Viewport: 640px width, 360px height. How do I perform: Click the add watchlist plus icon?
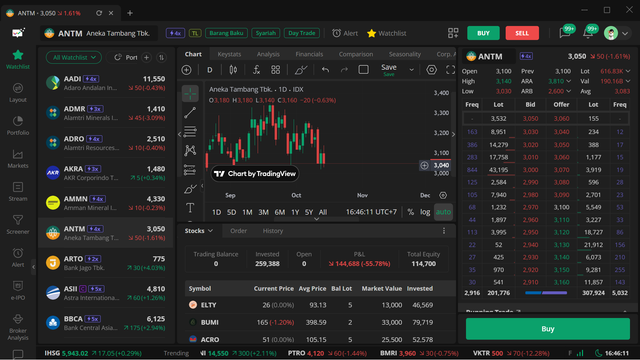(147, 58)
